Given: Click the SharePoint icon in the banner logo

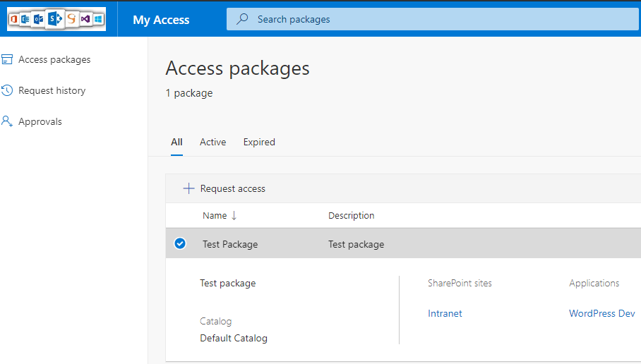Looking at the screenshot, I should point(55,19).
